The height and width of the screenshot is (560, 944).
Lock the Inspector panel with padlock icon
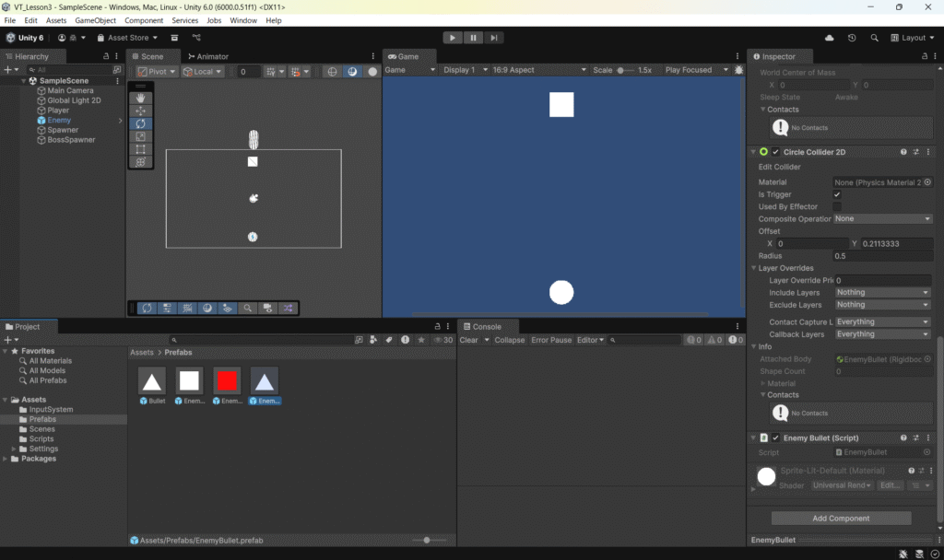915,56
